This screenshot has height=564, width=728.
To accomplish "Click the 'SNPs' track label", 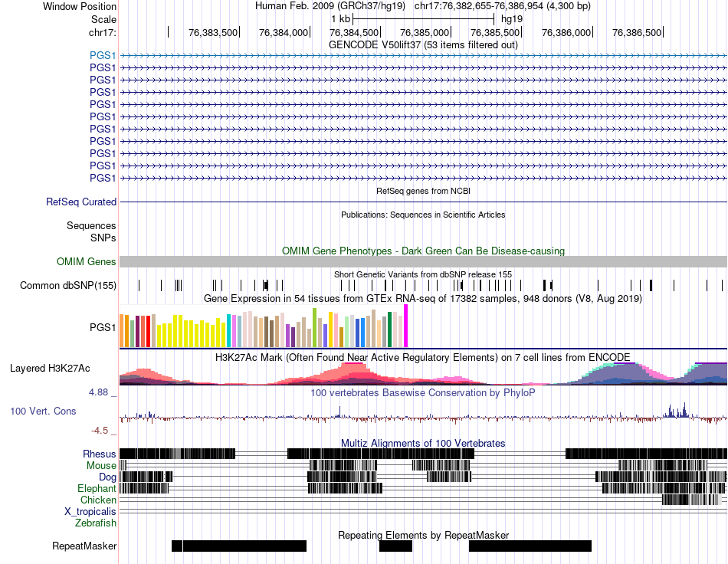I will point(103,238).
